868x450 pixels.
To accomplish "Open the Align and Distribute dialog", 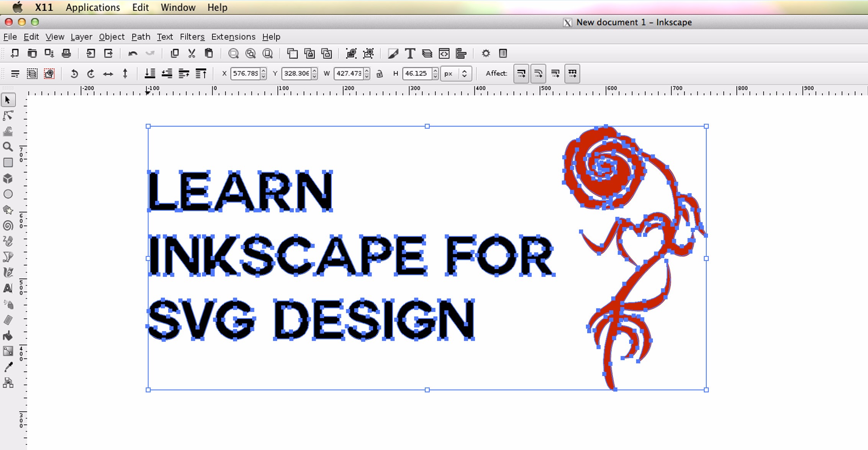I will [x=461, y=53].
